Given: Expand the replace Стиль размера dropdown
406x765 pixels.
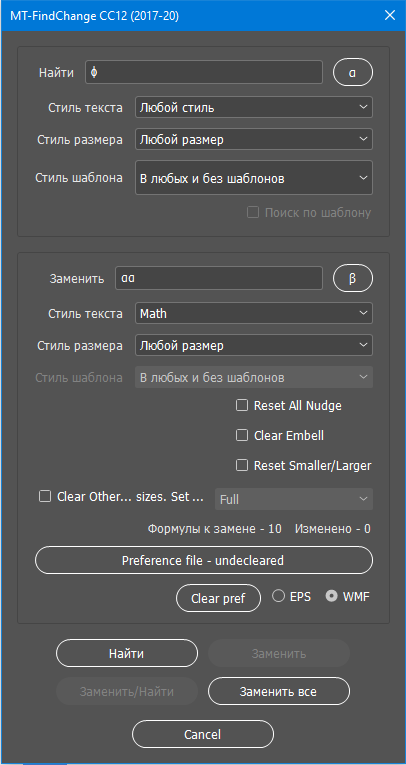Looking at the screenshot, I should pyautogui.click(x=254, y=345).
